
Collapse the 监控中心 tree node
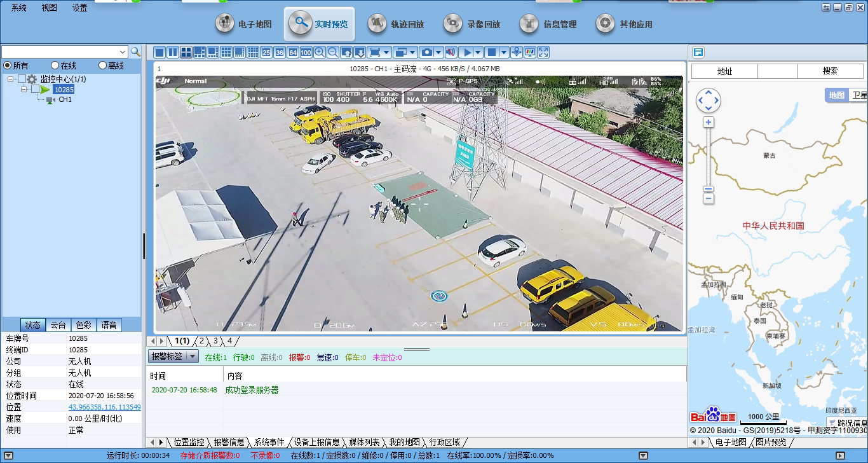11,79
